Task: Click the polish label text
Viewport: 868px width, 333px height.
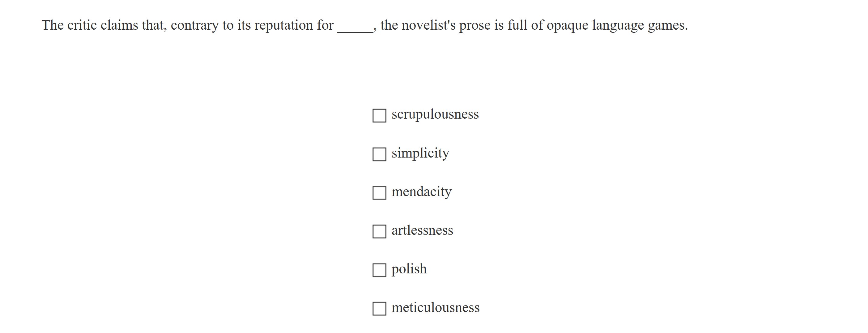Action: pos(409,269)
